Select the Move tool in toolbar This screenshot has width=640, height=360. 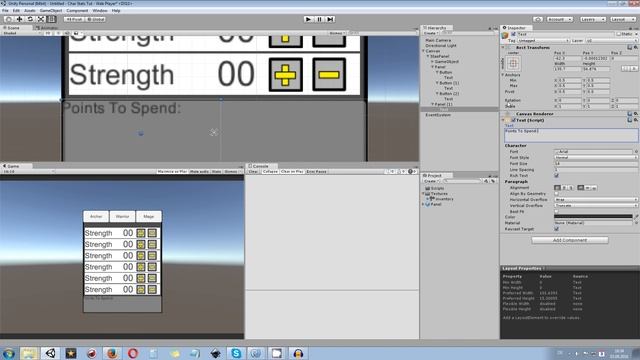coord(19,19)
